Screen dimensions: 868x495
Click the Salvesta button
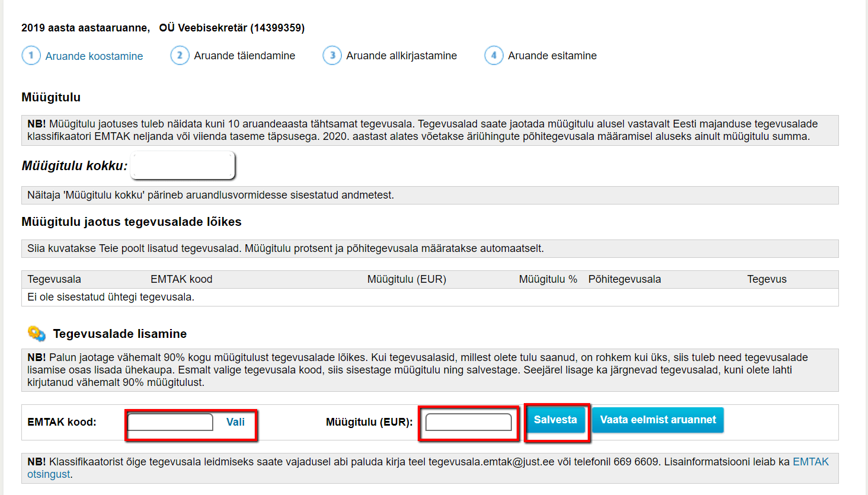(x=555, y=420)
